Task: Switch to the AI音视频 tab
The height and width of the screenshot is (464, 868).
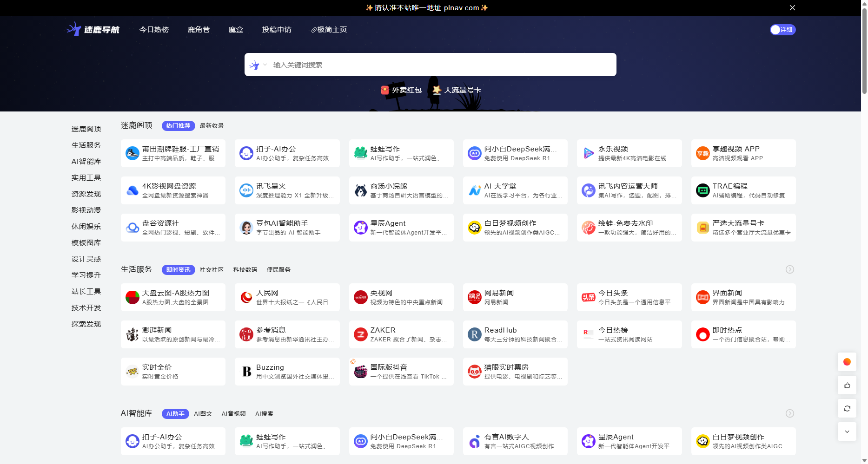Action: [x=234, y=414]
